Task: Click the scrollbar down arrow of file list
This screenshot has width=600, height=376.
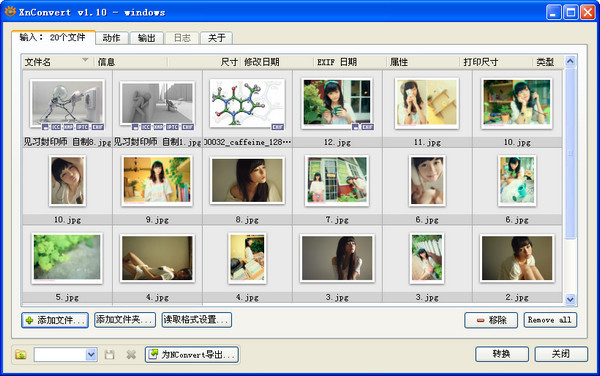Action: pyautogui.click(x=570, y=299)
